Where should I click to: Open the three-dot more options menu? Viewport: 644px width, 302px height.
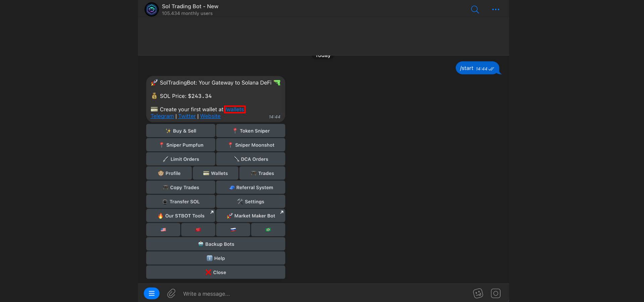click(496, 9)
